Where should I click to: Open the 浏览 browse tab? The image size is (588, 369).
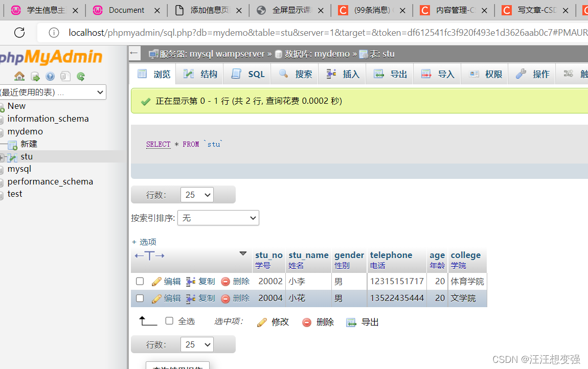pyautogui.click(x=154, y=74)
